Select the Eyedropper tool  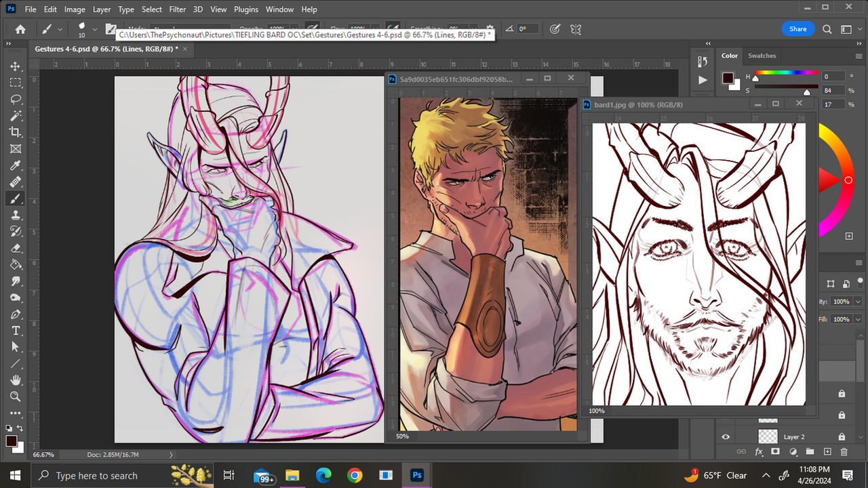click(16, 165)
